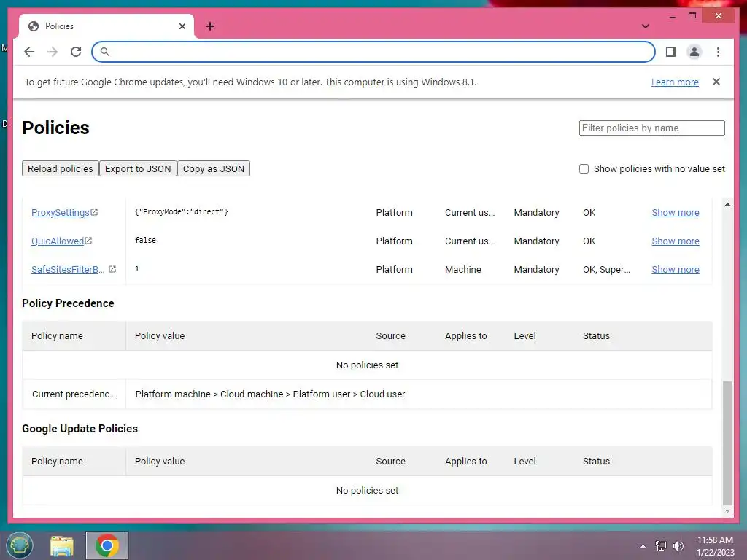
Task: Dismiss the Windows update info bar
Action: tap(716, 82)
